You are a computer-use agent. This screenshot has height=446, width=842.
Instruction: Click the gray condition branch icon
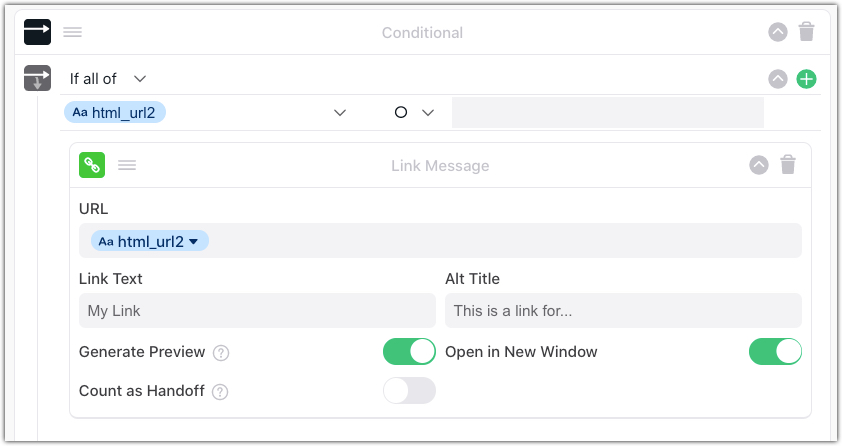pyautogui.click(x=37, y=78)
